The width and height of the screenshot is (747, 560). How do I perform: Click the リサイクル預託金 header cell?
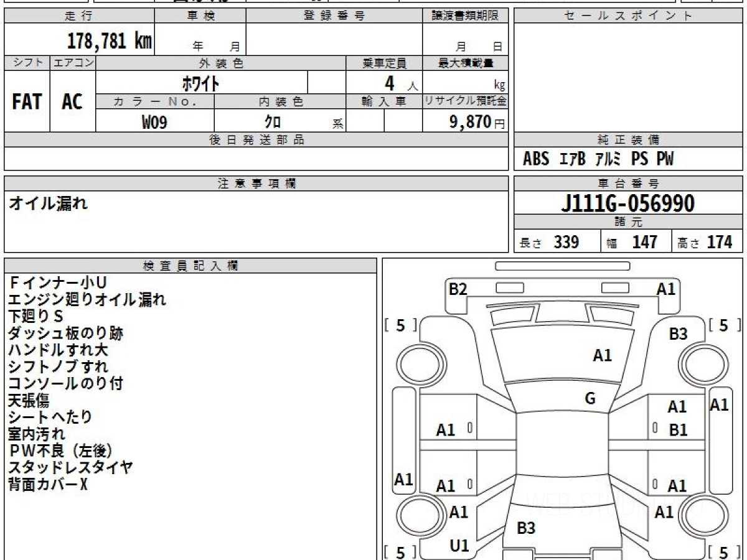click(x=465, y=101)
